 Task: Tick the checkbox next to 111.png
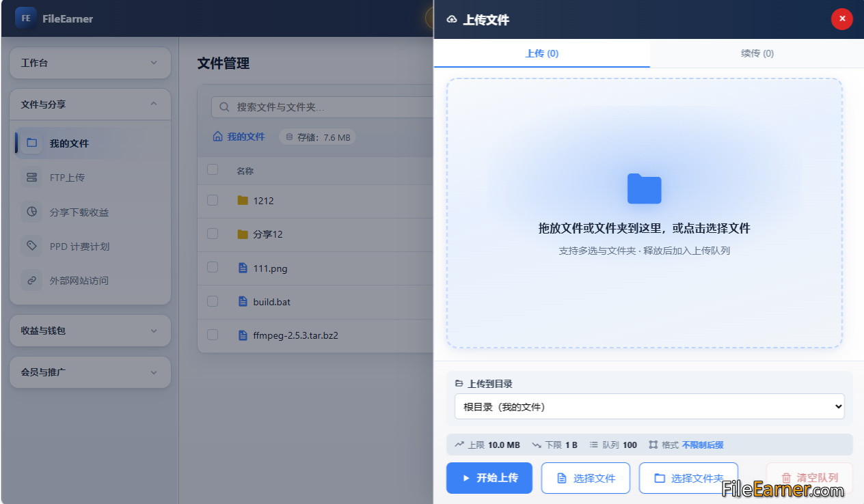[x=213, y=267]
